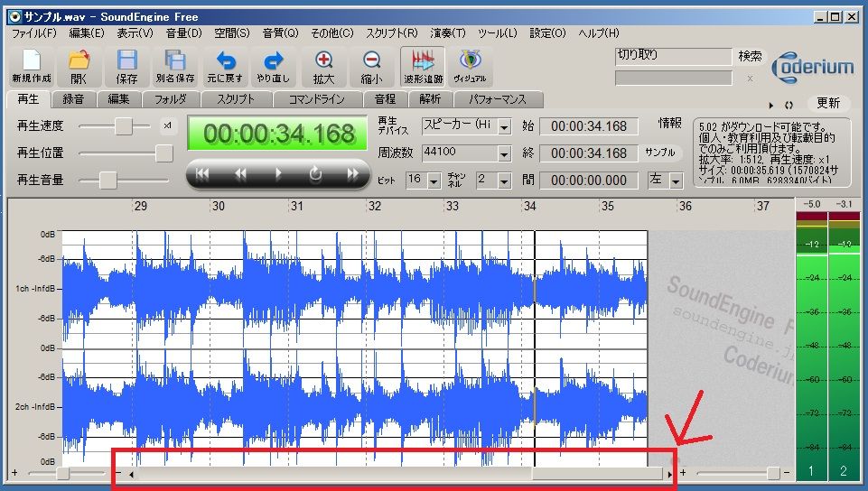Expand the 周波数 44100 dropdown
The height and width of the screenshot is (491, 868).
pos(504,153)
